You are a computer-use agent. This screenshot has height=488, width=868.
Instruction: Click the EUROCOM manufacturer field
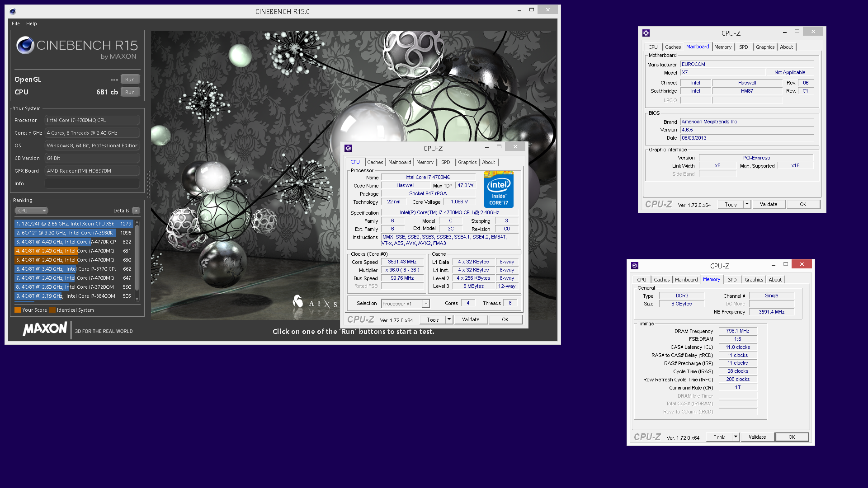coord(747,64)
